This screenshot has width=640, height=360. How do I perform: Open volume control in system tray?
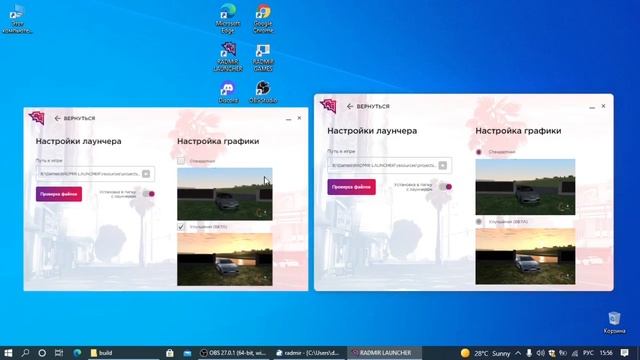pos(540,353)
